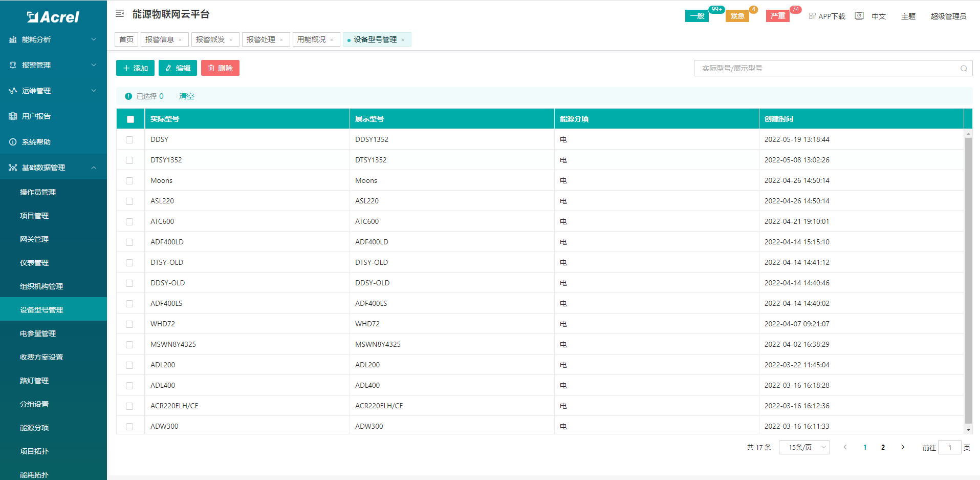Viewport: 980px width, 480px height.
Task: Click the 系统帮助 info icon
Action: point(13,142)
